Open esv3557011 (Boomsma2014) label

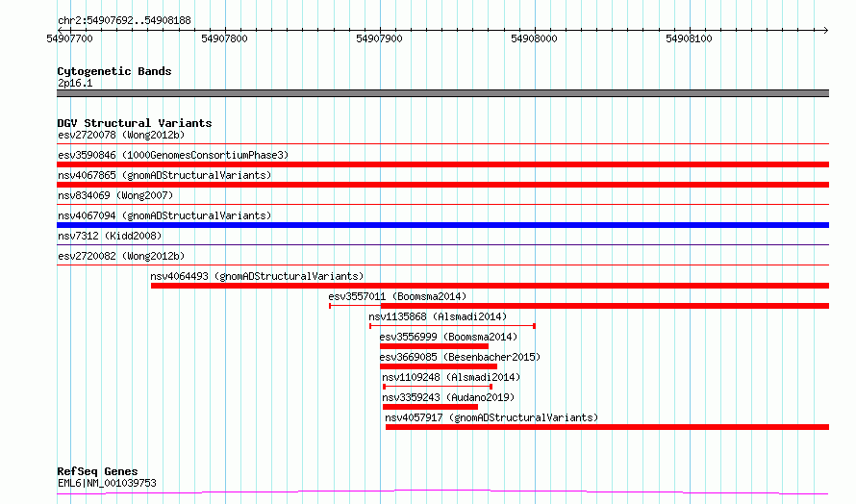pyautogui.click(x=397, y=296)
